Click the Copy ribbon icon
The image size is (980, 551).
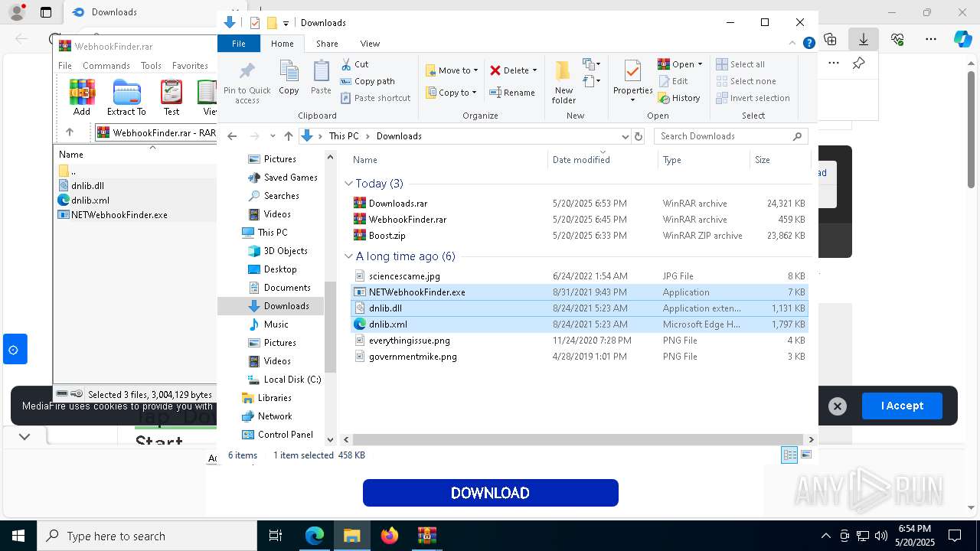tap(289, 77)
